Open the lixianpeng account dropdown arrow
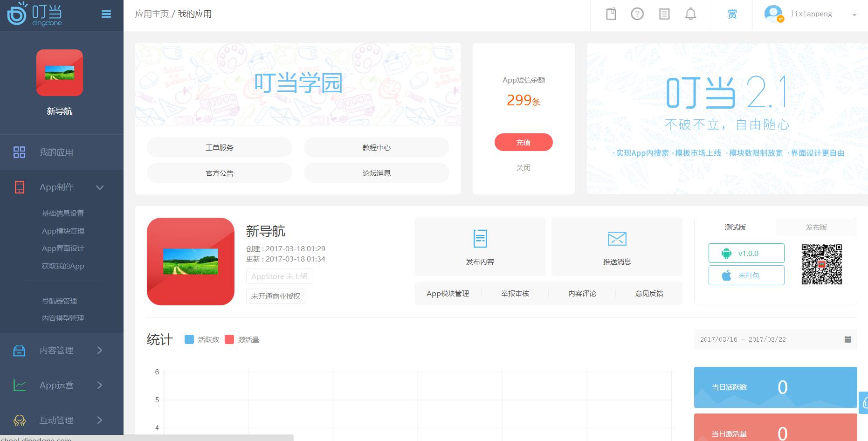Image resolution: width=868 pixels, height=441 pixels. pyautogui.click(x=854, y=14)
